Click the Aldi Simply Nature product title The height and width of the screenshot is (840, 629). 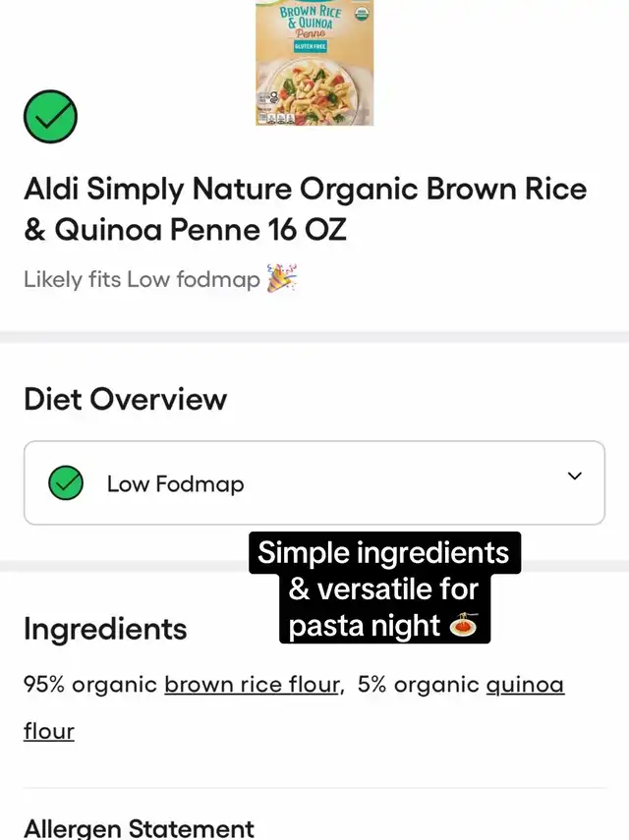[305, 208]
